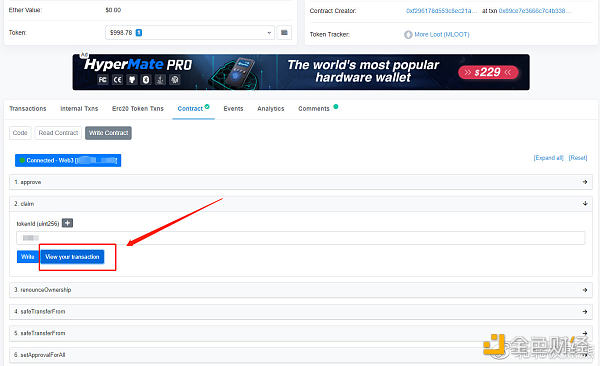This screenshot has height=366, width=600.
Task: Click the More Loot token tracker icon
Action: tap(408, 35)
